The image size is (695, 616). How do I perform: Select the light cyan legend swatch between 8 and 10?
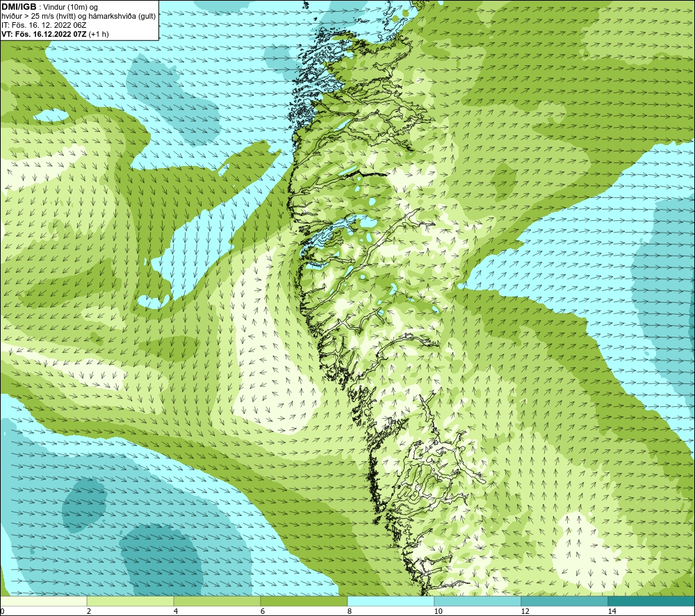391,601
